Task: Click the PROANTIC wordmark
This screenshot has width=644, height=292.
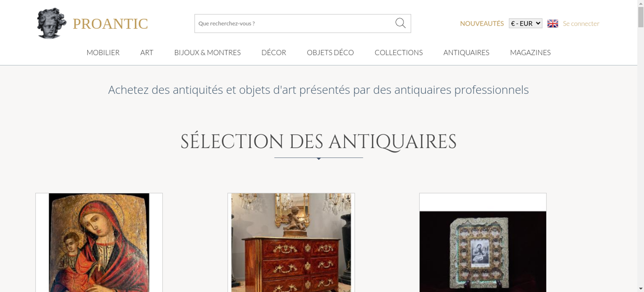Action: [110, 24]
